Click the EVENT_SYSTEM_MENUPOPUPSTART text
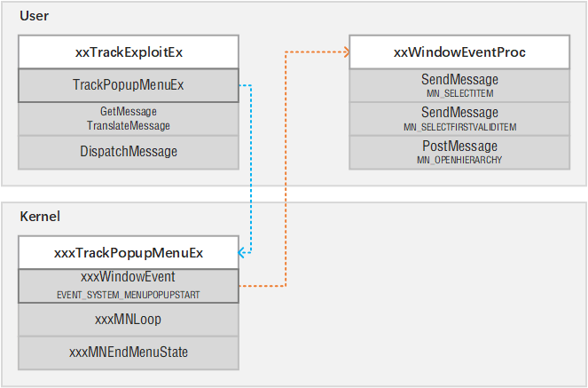The height and width of the screenshot is (388, 588). point(129,293)
